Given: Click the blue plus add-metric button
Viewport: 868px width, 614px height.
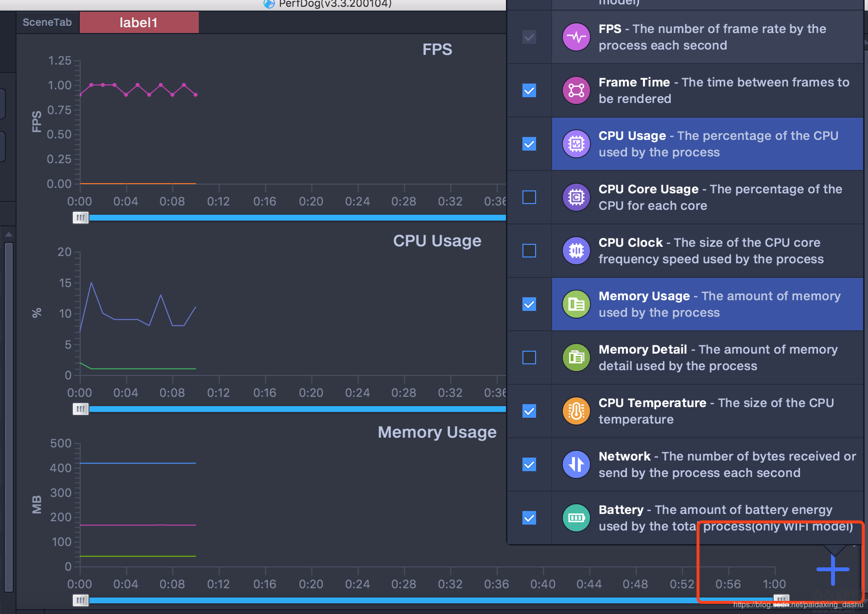Looking at the screenshot, I should click(x=833, y=570).
